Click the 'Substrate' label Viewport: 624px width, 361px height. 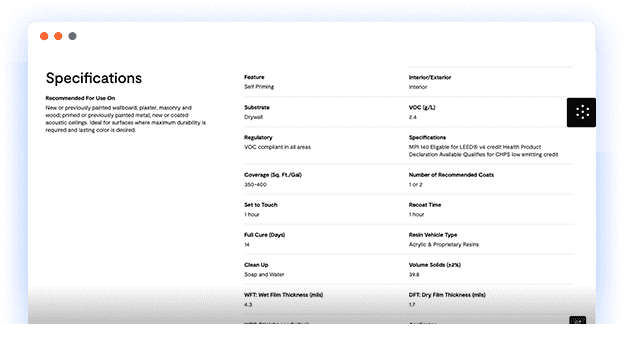pyautogui.click(x=257, y=107)
